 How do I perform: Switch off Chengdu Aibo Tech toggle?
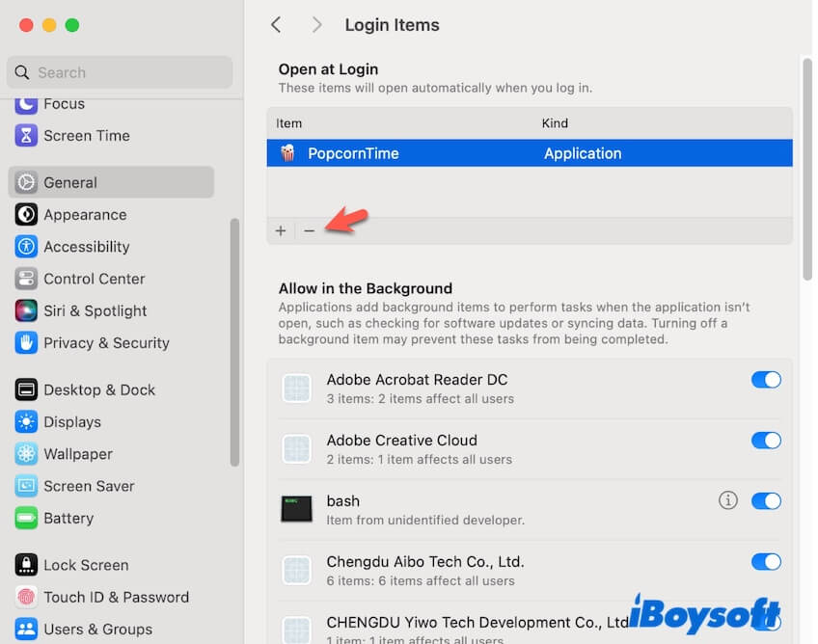(766, 561)
